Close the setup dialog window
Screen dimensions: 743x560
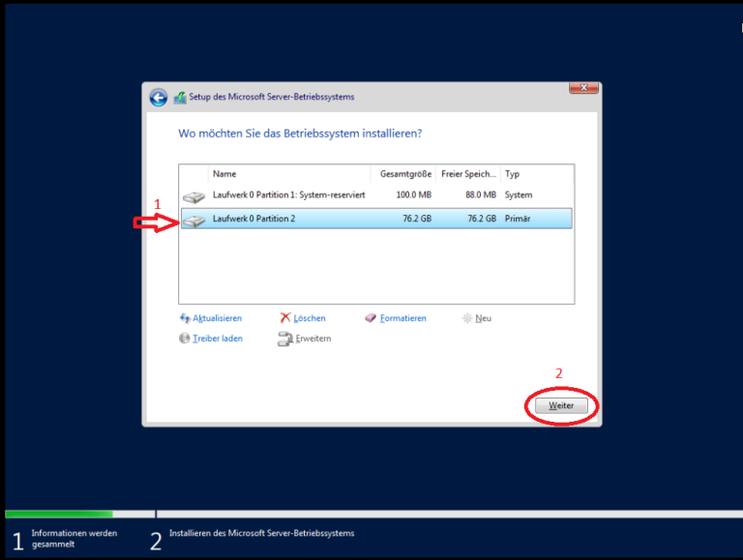coord(583,88)
